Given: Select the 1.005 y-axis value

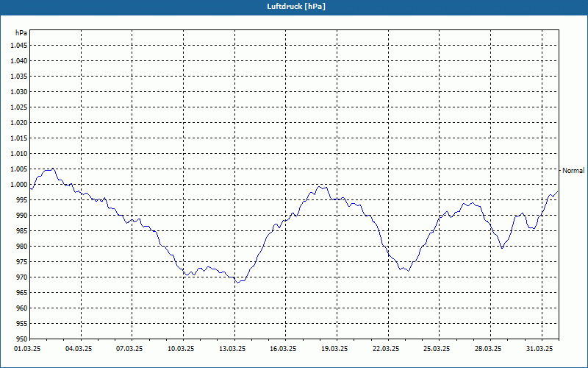Looking at the screenshot, I should (19, 169).
